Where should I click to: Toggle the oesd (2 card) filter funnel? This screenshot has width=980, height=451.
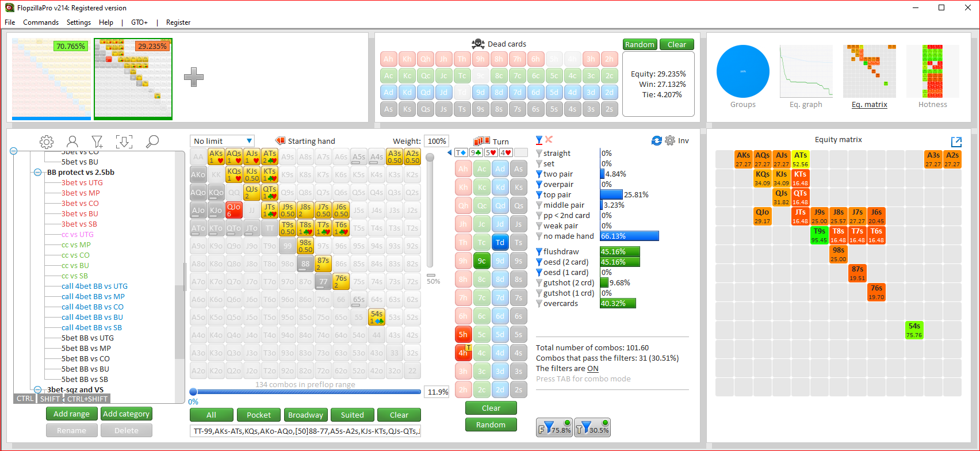point(539,262)
